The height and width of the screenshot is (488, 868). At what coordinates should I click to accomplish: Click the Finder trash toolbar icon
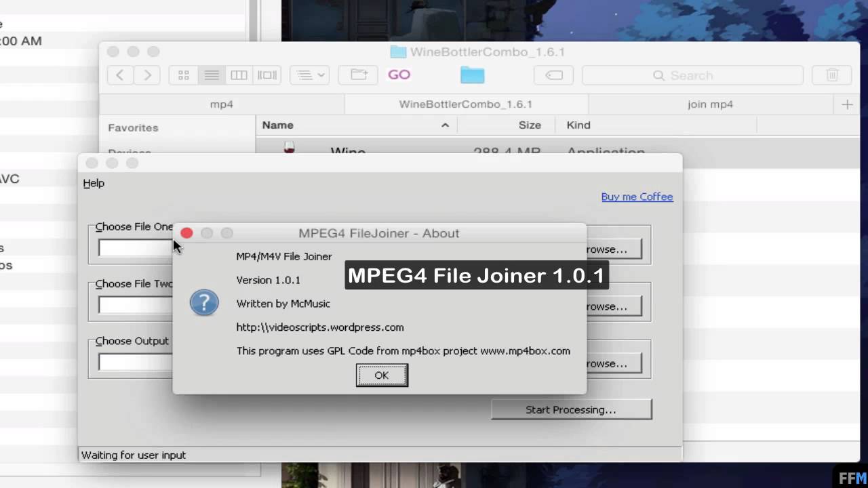[832, 75]
